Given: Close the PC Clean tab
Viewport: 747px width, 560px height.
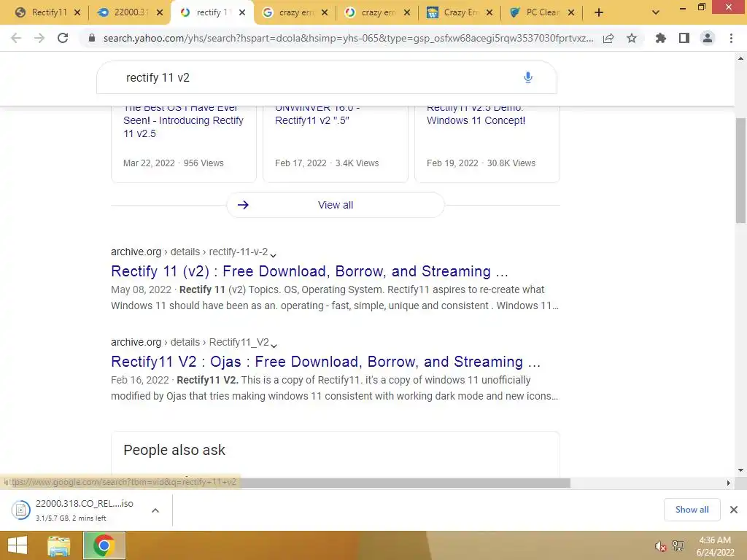Looking at the screenshot, I should pos(571,13).
